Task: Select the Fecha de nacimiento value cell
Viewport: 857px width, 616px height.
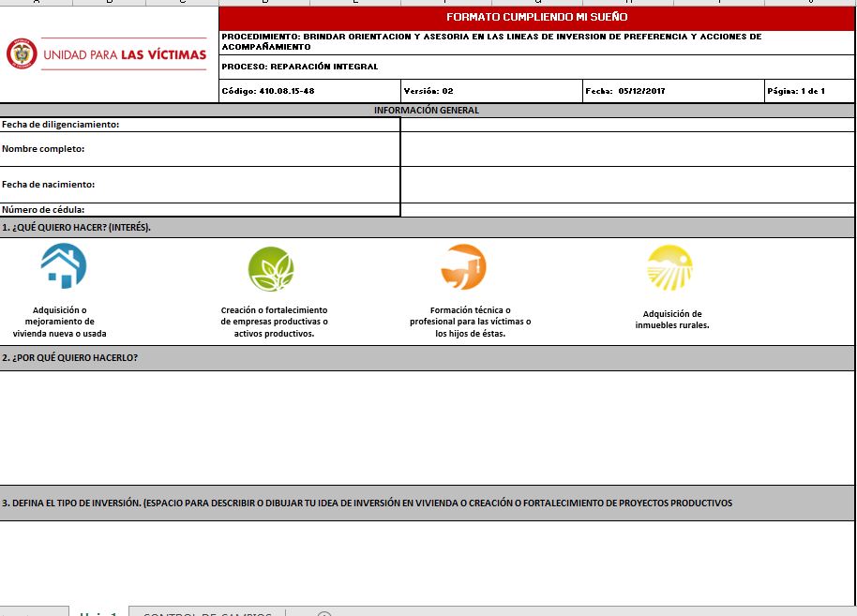Action: pyautogui.click(x=627, y=185)
